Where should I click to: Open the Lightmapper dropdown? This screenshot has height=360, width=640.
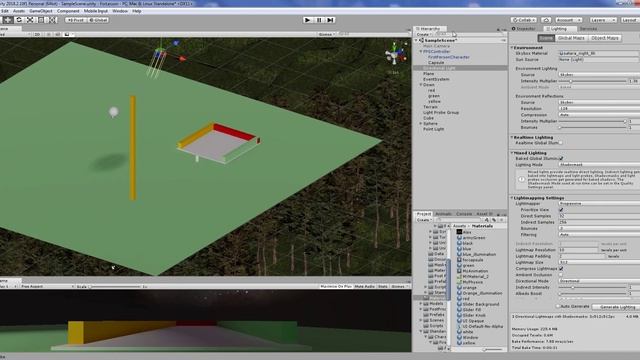click(599, 203)
